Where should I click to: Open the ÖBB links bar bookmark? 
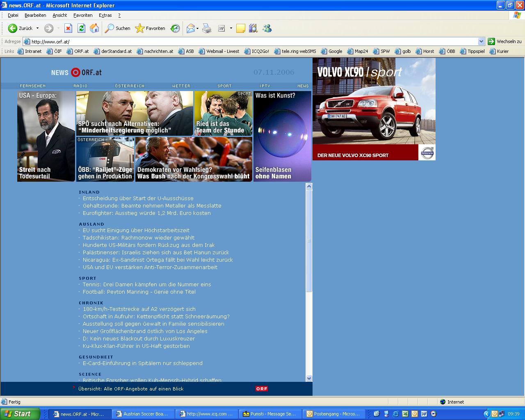pyautogui.click(x=447, y=51)
